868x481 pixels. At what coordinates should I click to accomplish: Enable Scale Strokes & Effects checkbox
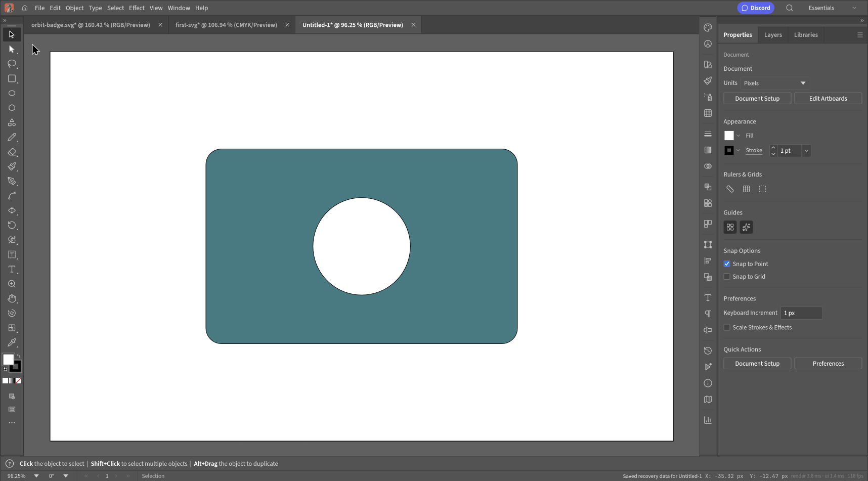pos(727,327)
